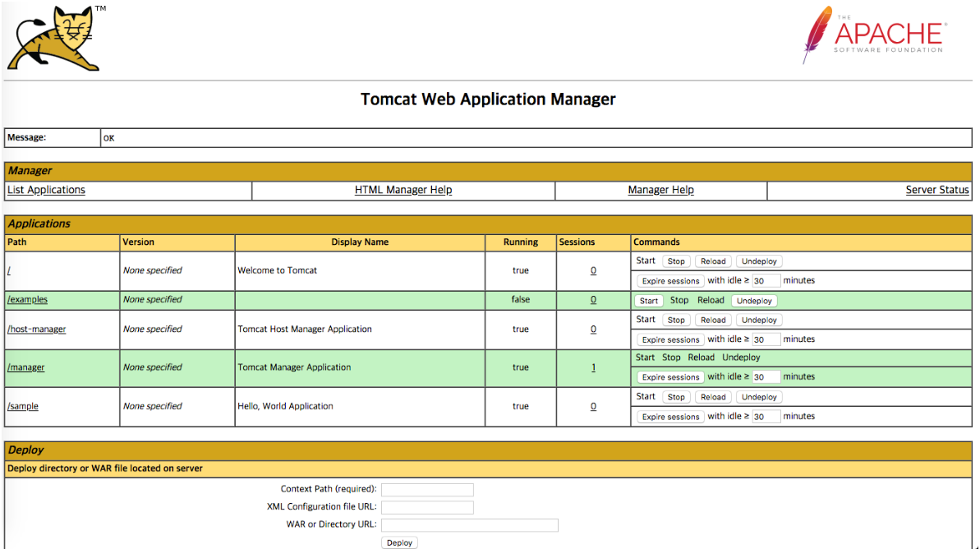Focus idle minutes field for root application

(x=766, y=281)
